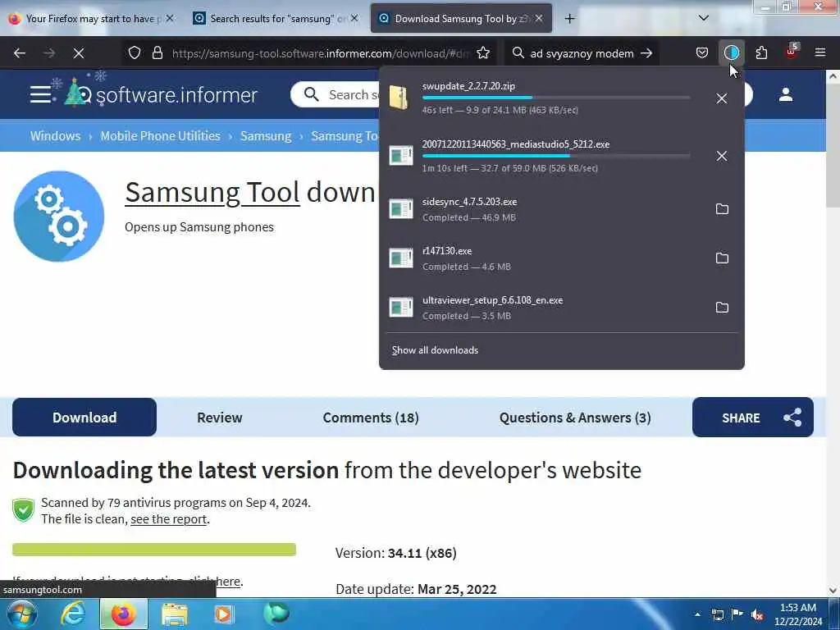The image size is (840, 630).
Task: Bookmark this page with the star
Action: [x=483, y=53]
